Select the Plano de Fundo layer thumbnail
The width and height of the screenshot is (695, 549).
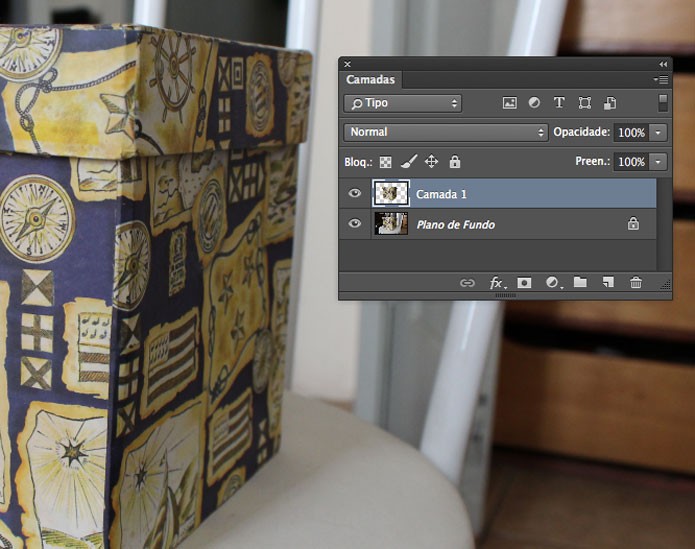[x=391, y=224]
